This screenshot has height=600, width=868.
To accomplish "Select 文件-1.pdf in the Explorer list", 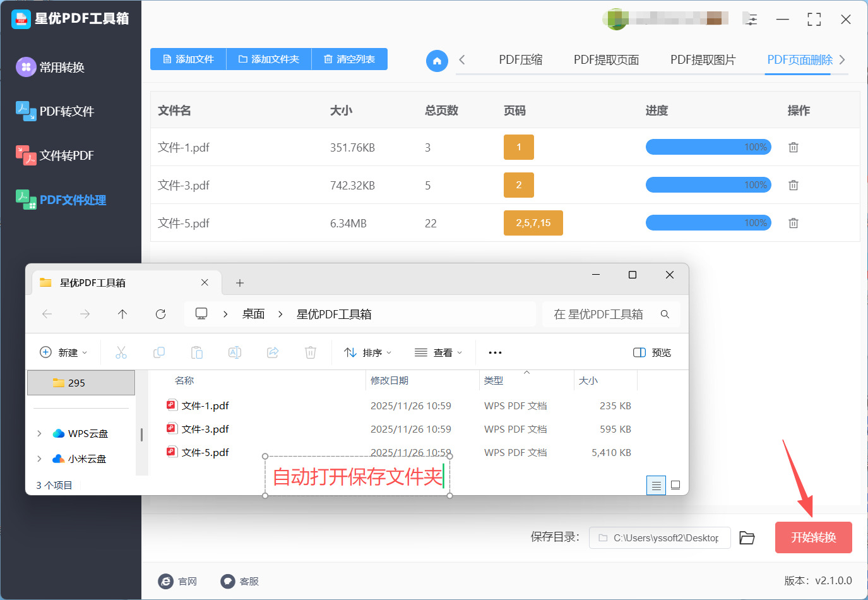I will [x=205, y=405].
